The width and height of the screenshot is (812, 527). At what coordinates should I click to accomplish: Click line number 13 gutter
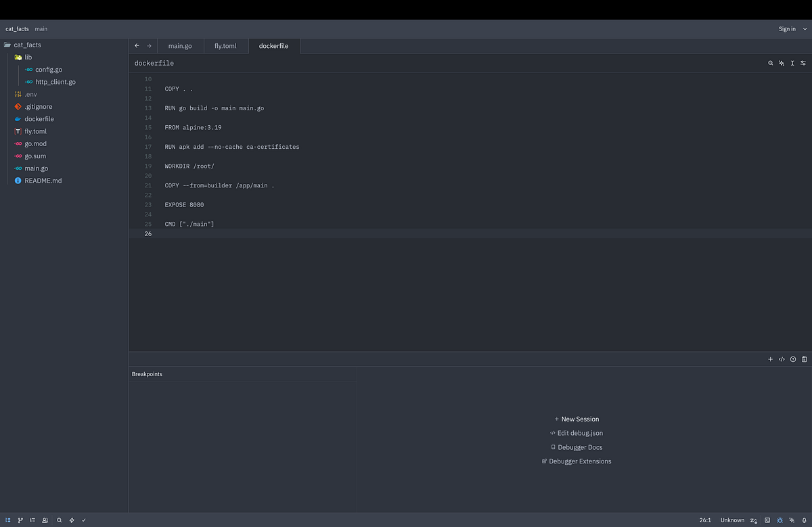148,108
